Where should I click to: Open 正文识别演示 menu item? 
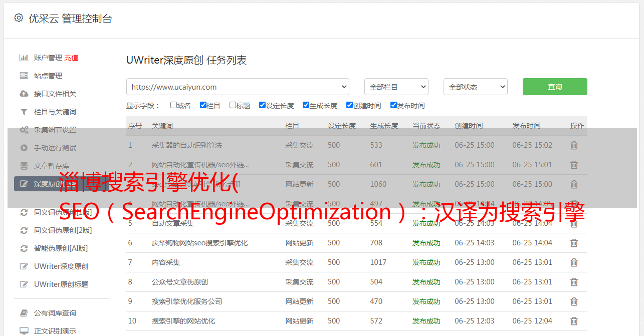(55, 331)
